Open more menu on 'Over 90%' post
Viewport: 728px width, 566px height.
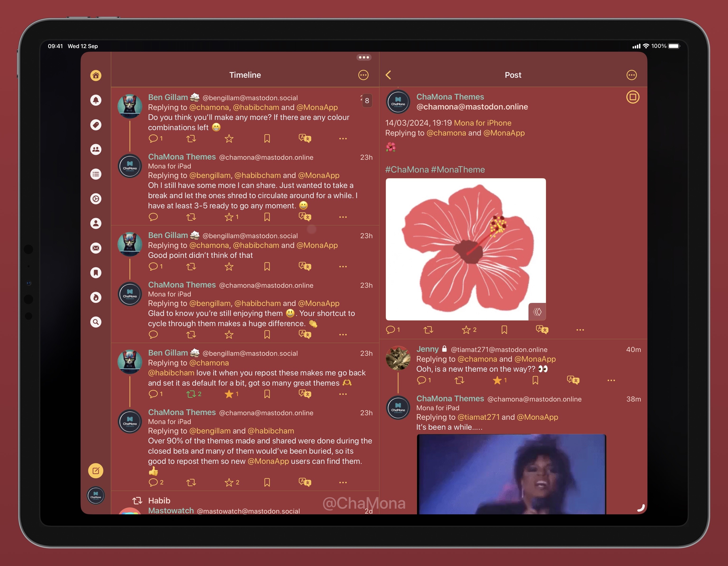[343, 482]
